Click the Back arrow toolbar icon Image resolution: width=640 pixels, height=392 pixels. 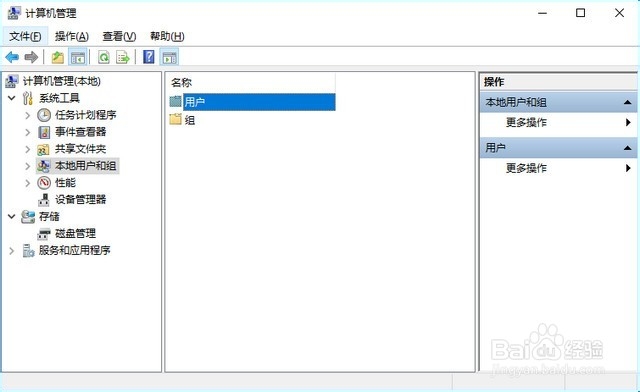point(12,57)
